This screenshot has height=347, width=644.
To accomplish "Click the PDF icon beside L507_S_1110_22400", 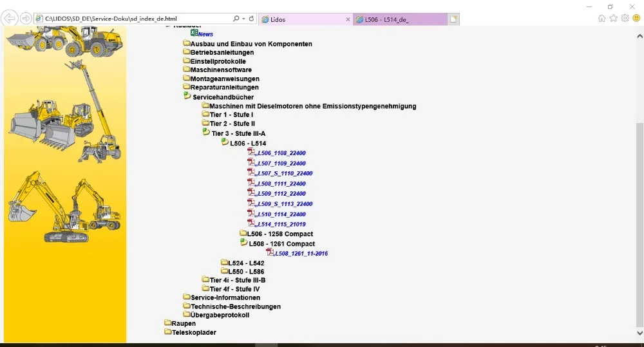I will 251,172.
